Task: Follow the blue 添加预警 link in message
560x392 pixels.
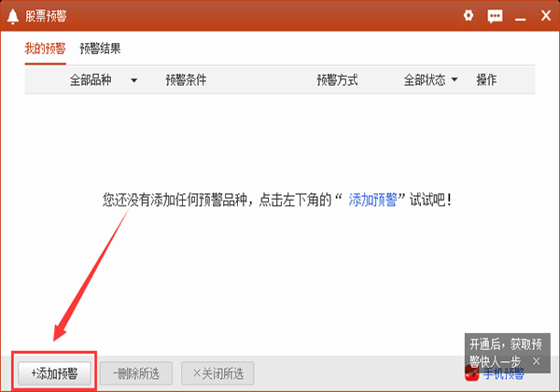Action: coord(372,200)
